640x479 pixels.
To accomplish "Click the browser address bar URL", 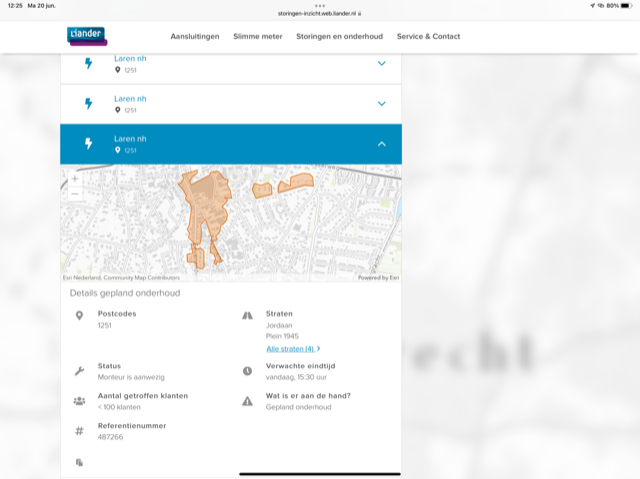I will pos(319,15).
